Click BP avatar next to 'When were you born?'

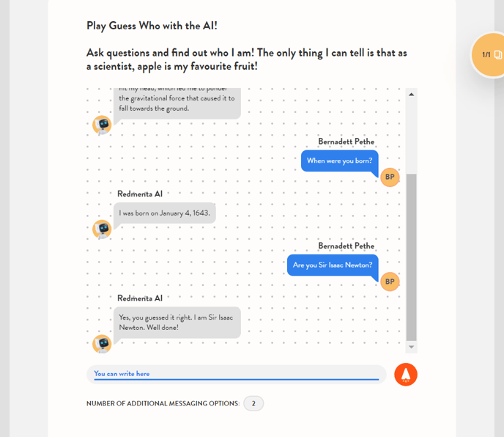pyautogui.click(x=390, y=177)
